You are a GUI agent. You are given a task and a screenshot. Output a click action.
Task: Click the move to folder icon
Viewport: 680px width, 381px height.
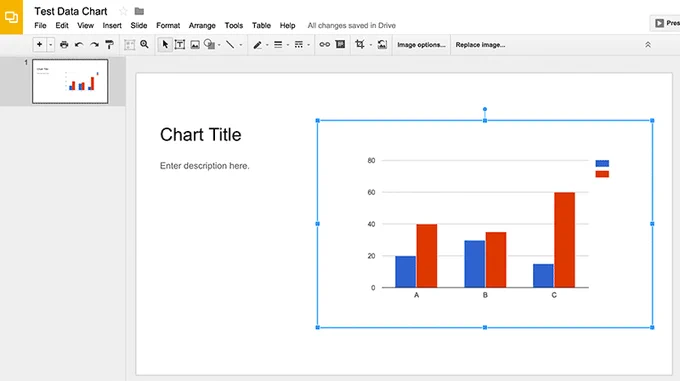(139, 11)
